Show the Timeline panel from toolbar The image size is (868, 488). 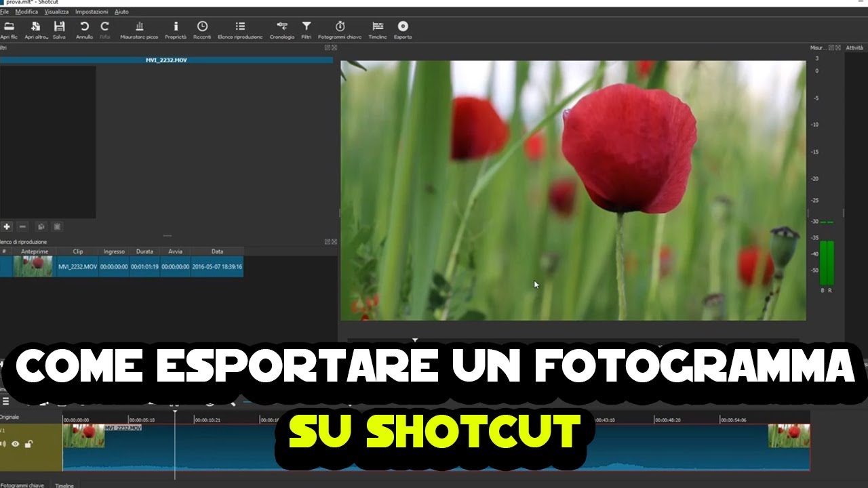tap(378, 30)
